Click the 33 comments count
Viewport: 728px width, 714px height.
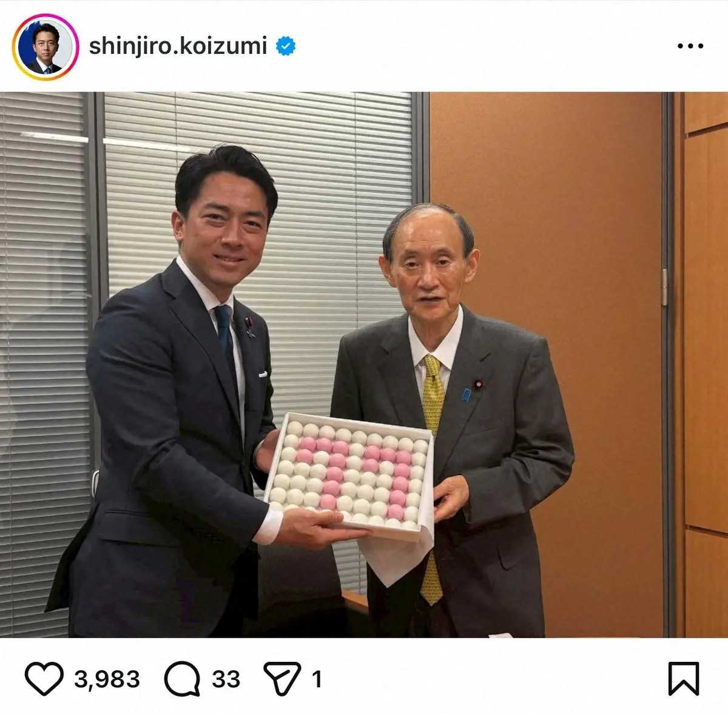pyautogui.click(x=226, y=679)
